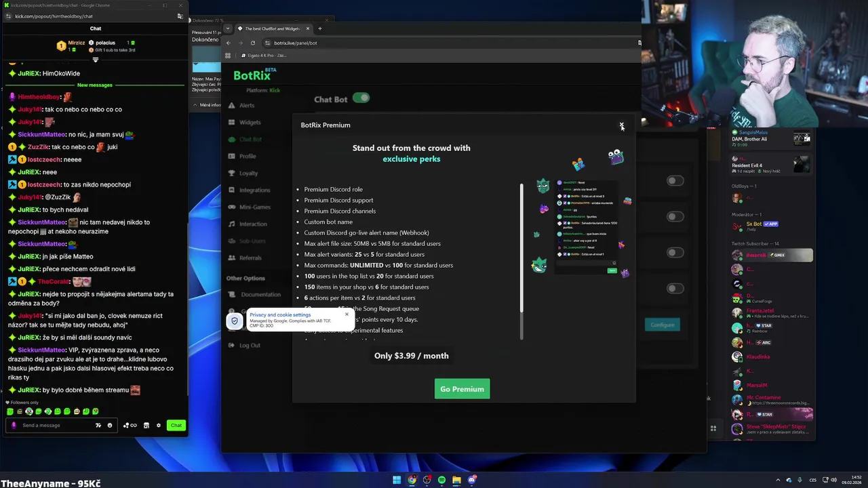Open a new browser tab
The width and height of the screenshot is (868, 488).
(320, 28)
